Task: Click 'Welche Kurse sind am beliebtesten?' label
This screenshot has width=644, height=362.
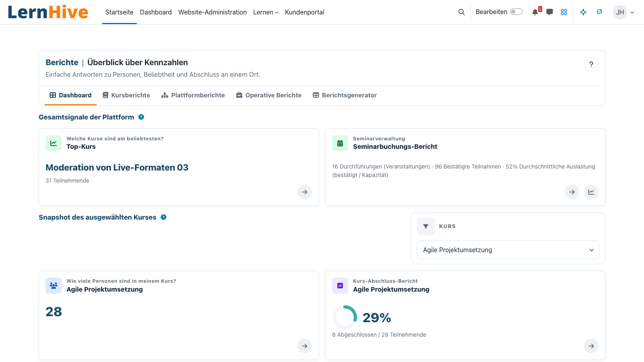Action: click(x=115, y=139)
